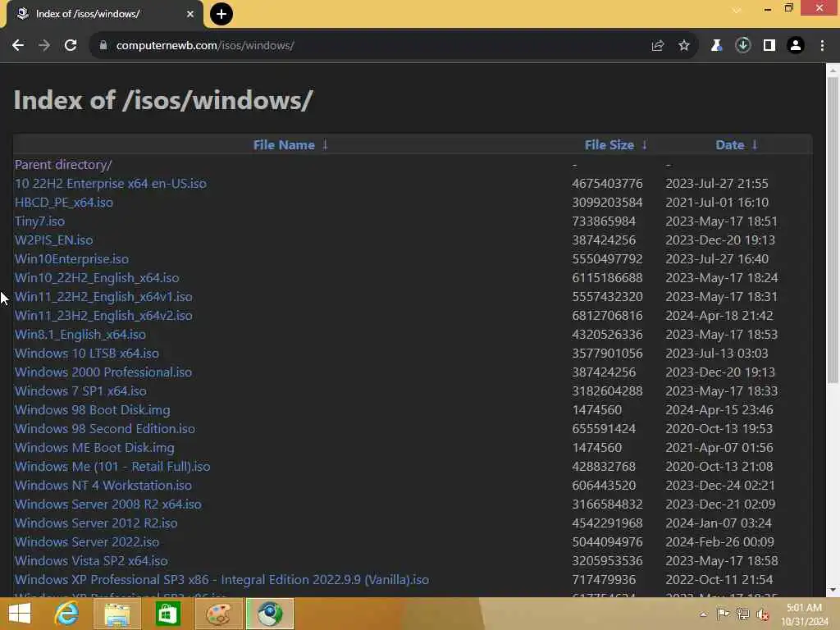Image resolution: width=840 pixels, height=630 pixels.
Task: Select the Index of /isos/windows/ tab
Action: coord(105,14)
